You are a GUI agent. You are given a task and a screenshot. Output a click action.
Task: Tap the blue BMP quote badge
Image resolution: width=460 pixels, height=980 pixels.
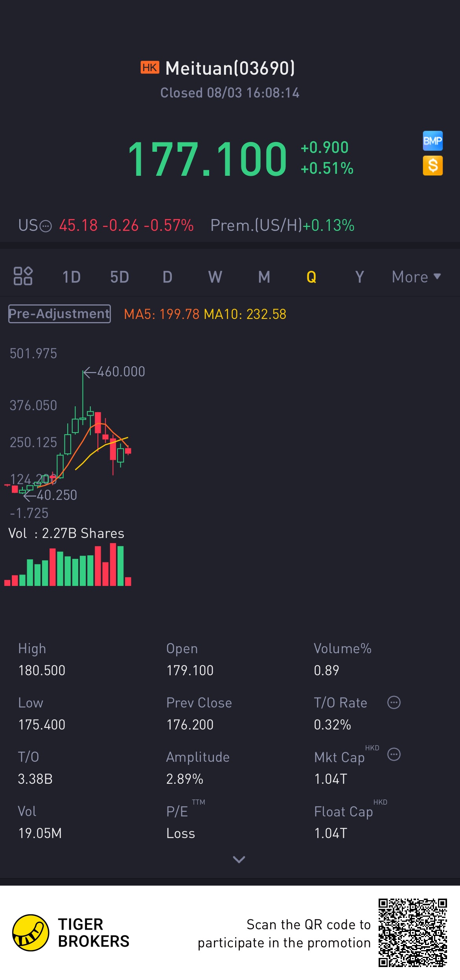(x=432, y=141)
